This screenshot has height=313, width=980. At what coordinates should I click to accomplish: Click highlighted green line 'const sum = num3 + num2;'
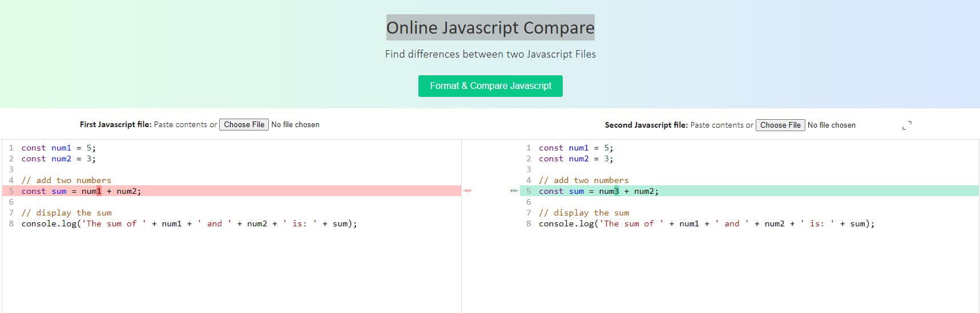tap(749, 191)
